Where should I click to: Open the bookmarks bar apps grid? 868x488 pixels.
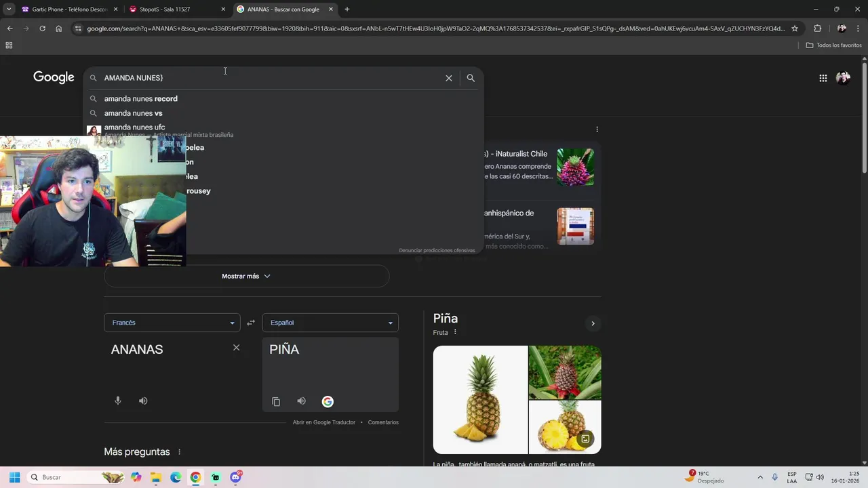click(9, 45)
